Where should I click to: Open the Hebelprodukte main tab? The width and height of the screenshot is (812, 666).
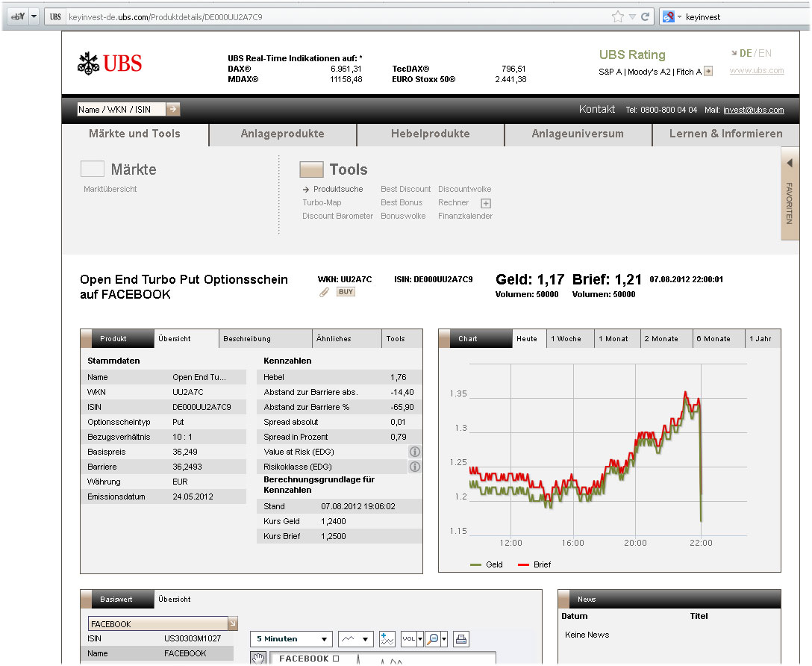pos(431,134)
